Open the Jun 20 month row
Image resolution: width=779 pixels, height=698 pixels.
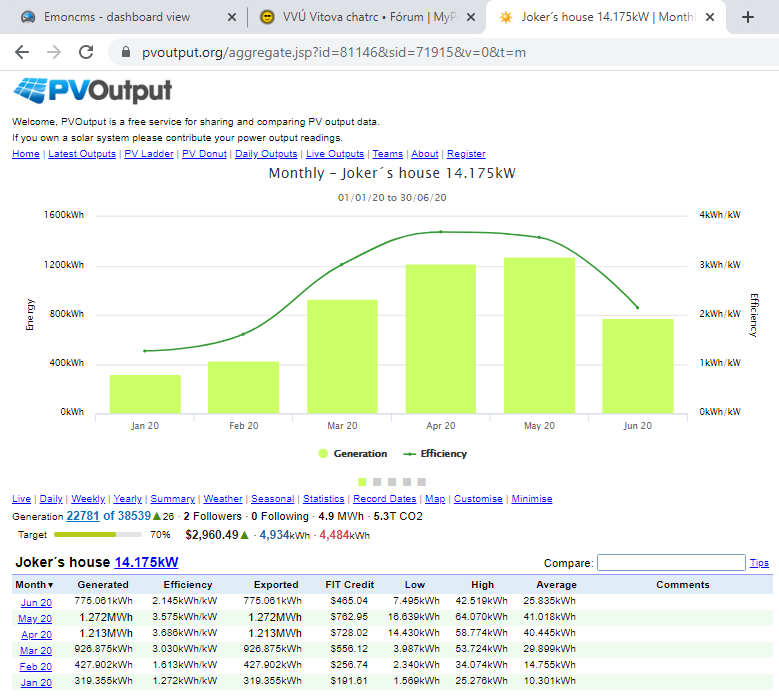point(36,602)
